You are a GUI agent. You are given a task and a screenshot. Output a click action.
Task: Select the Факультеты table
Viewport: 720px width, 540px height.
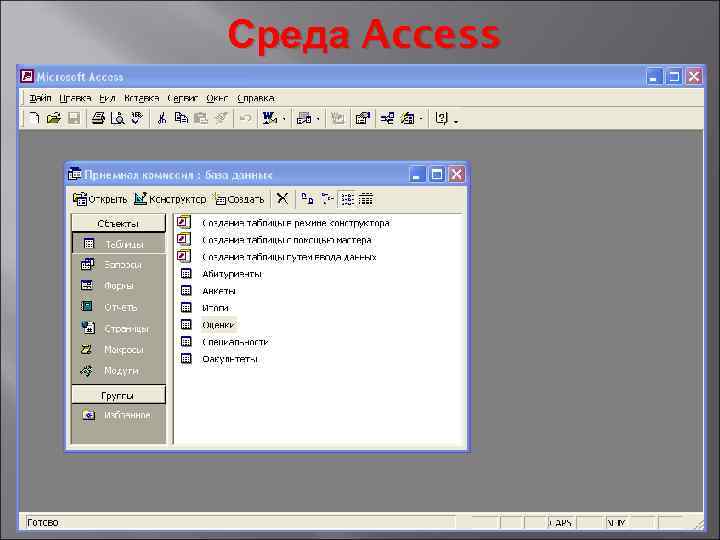click(x=219, y=359)
